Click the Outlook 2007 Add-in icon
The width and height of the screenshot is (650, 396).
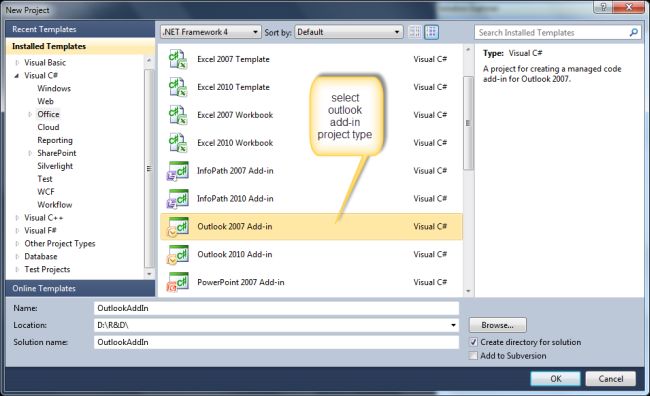[178, 226]
